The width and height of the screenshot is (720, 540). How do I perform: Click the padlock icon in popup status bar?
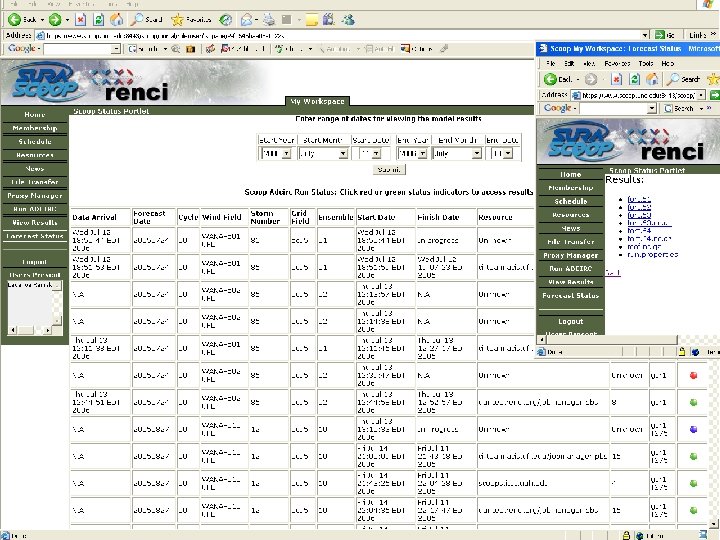point(682,352)
